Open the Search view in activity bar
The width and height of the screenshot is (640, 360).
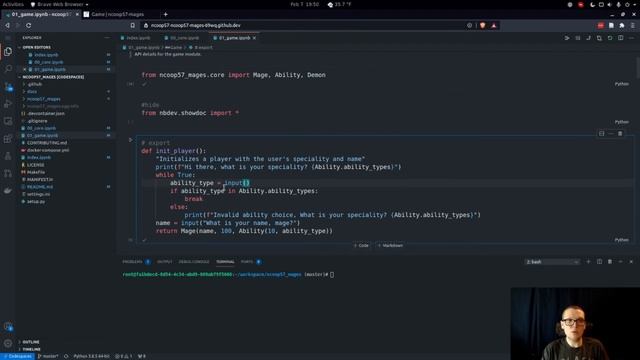pos(8,69)
